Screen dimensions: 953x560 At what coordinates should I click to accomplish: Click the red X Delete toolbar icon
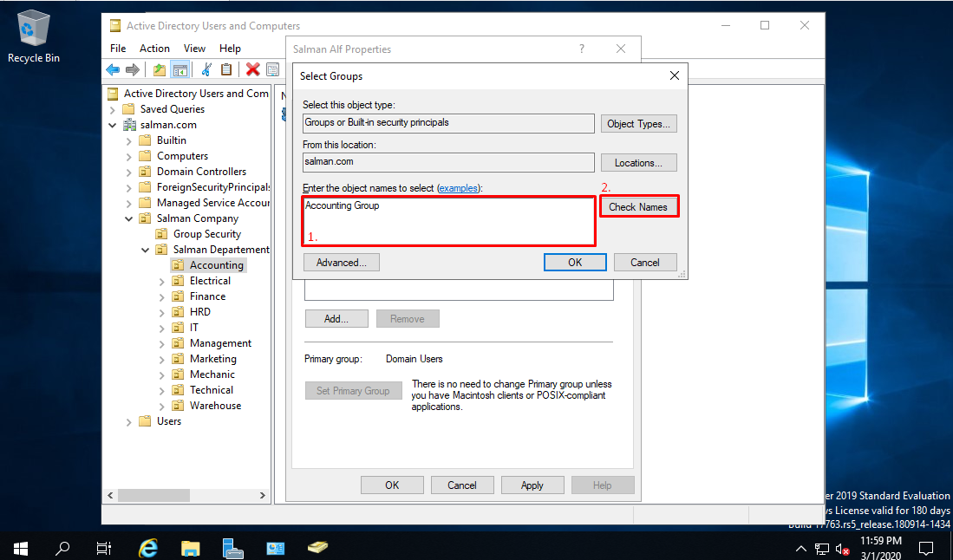[253, 70]
